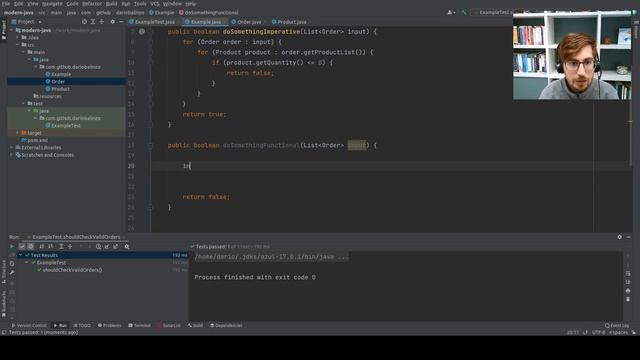Image resolution: width=640 pixels, height=360 pixels.
Task: Open test runner settings gear
Action: click(127, 247)
